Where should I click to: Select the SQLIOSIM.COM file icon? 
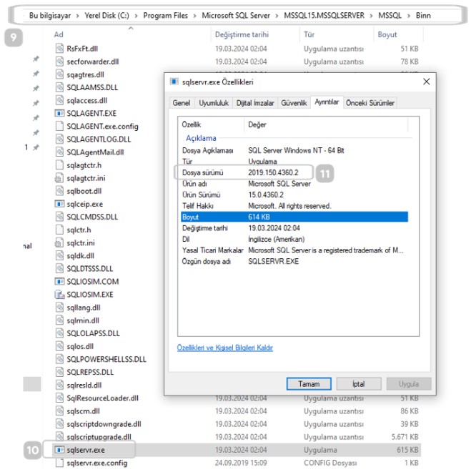tap(60, 281)
